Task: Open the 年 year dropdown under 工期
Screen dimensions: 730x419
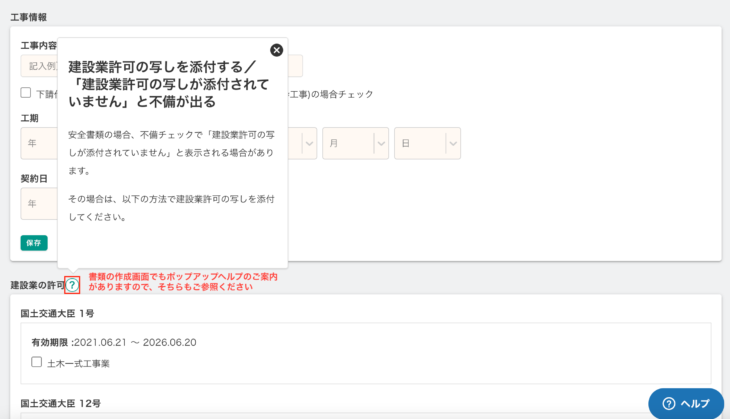Action: tap(39, 143)
